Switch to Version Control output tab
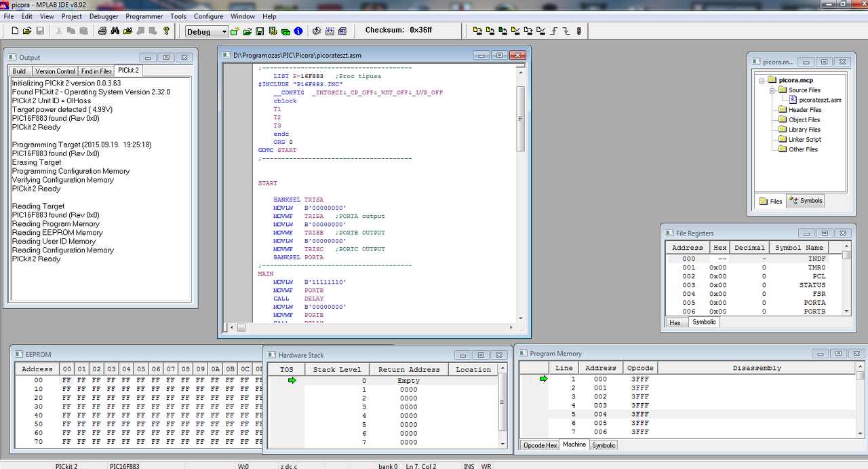The width and height of the screenshot is (868, 469). (x=55, y=71)
